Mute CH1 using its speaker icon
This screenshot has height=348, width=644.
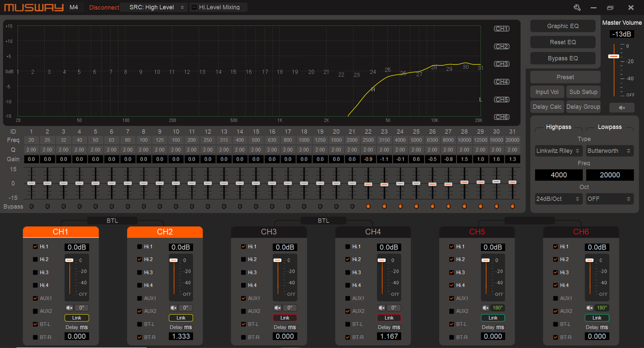tap(69, 308)
